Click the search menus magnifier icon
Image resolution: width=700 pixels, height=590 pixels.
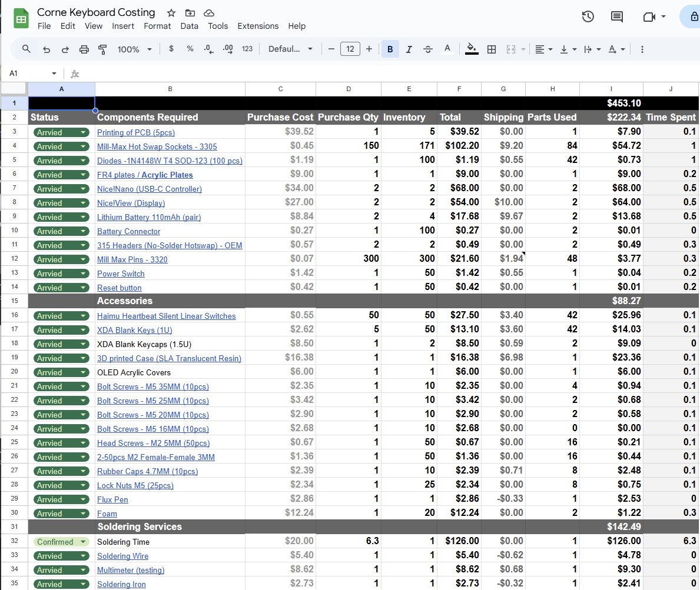pos(26,49)
